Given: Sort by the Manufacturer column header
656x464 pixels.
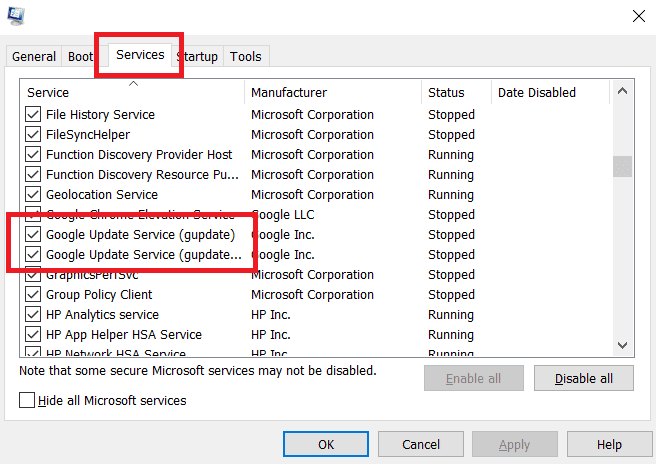Looking at the screenshot, I should coord(333,92).
